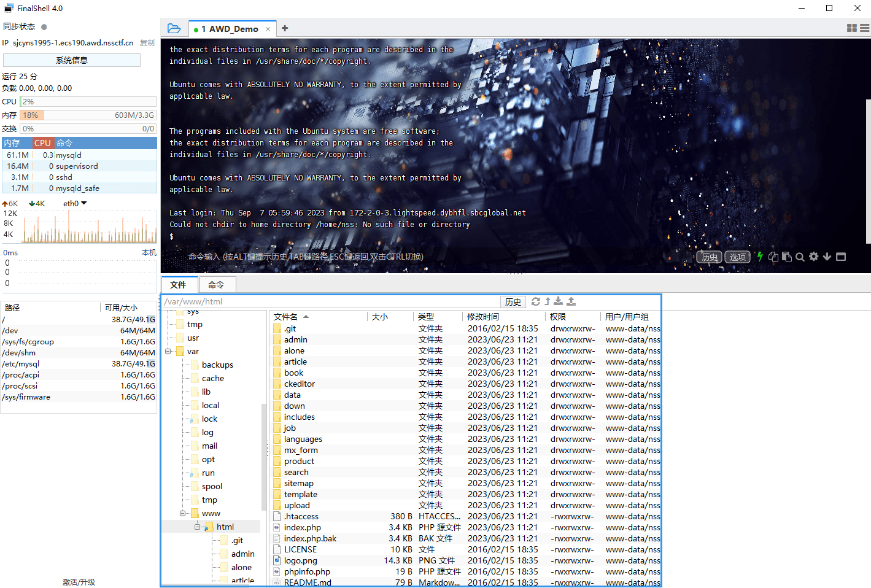Add a new tab with plus icon
The image size is (871, 588).
[285, 28]
